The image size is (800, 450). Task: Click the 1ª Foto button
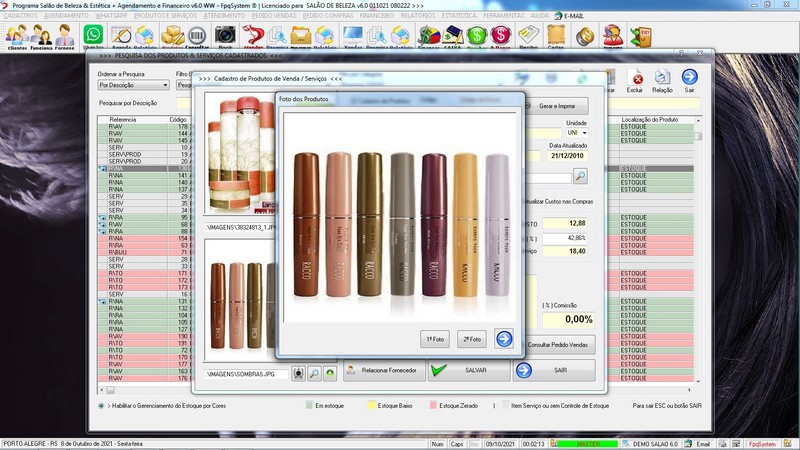tap(435, 339)
